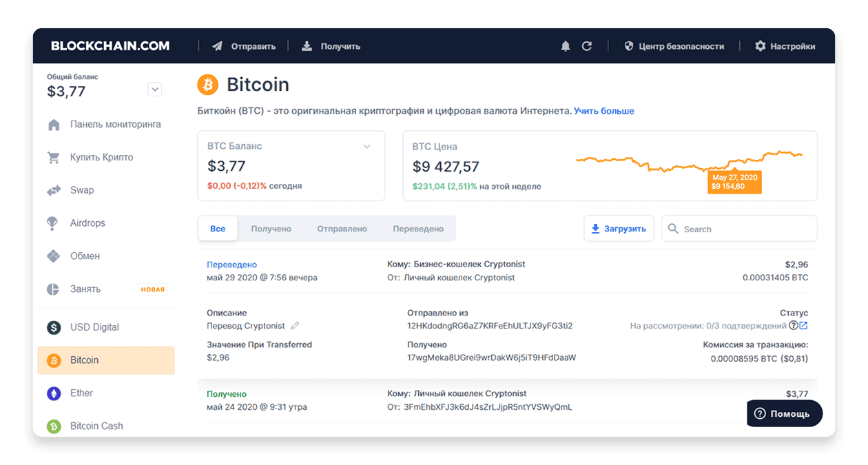This screenshot has height=465, width=868.
Task: Select the Отправлено tab
Action: point(342,229)
